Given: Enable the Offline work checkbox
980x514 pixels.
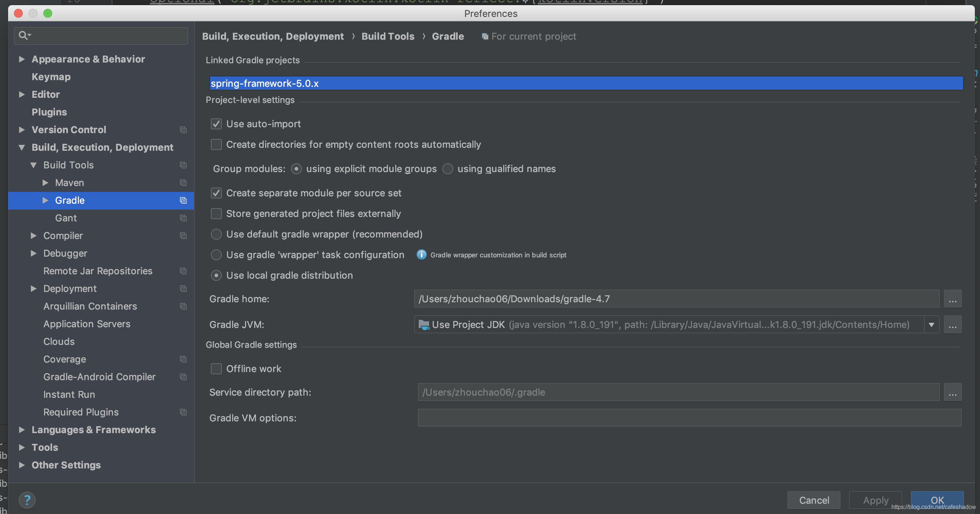Looking at the screenshot, I should pyautogui.click(x=216, y=368).
